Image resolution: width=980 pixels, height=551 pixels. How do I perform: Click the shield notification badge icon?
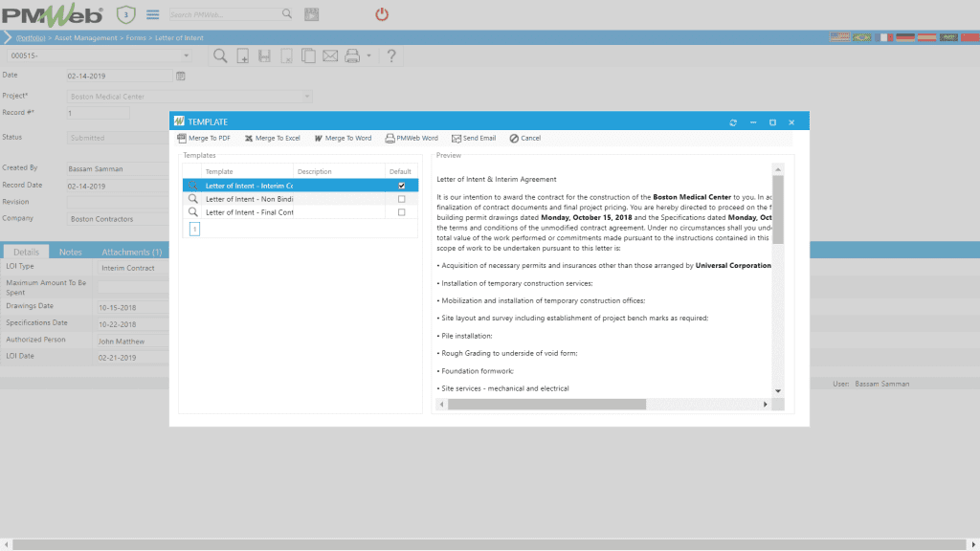pyautogui.click(x=125, y=14)
